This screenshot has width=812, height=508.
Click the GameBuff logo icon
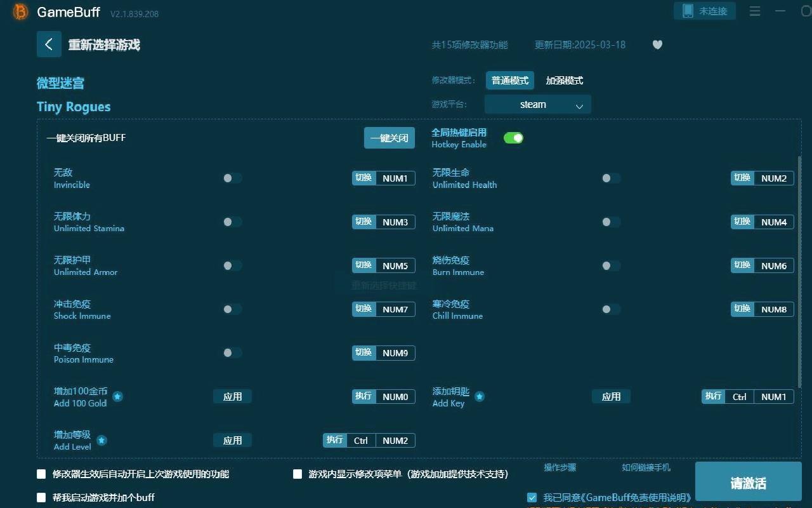click(20, 12)
